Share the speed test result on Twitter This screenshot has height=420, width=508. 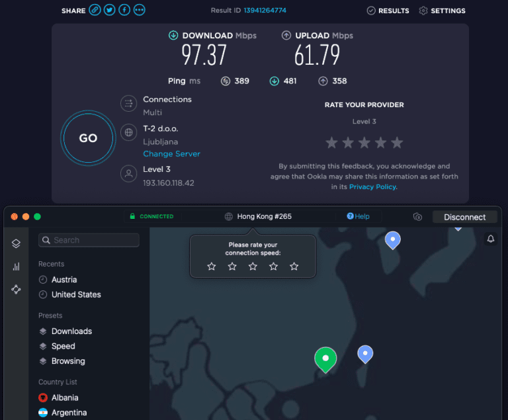tap(109, 10)
